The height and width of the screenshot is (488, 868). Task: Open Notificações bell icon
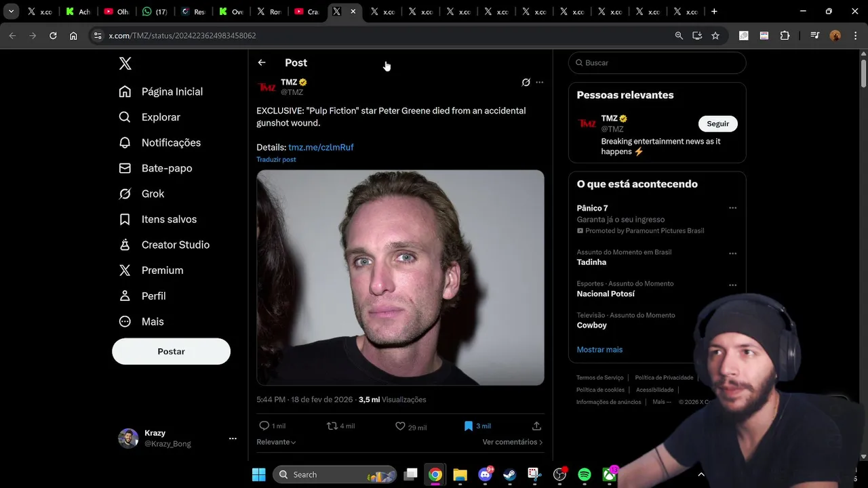[x=125, y=142]
